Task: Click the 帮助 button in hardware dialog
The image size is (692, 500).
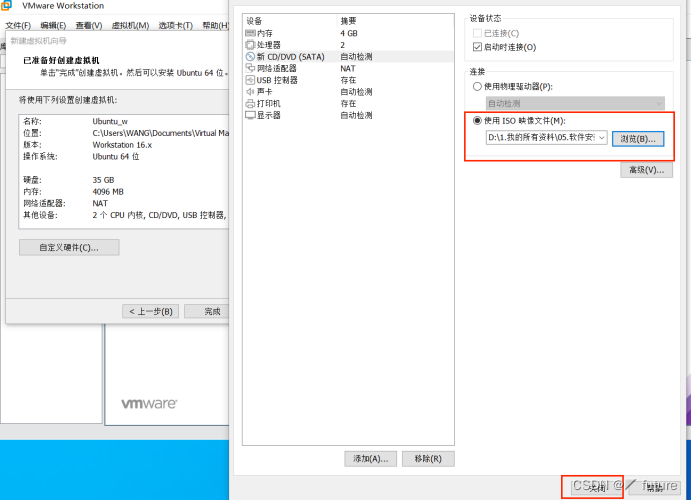Action: (654, 487)
